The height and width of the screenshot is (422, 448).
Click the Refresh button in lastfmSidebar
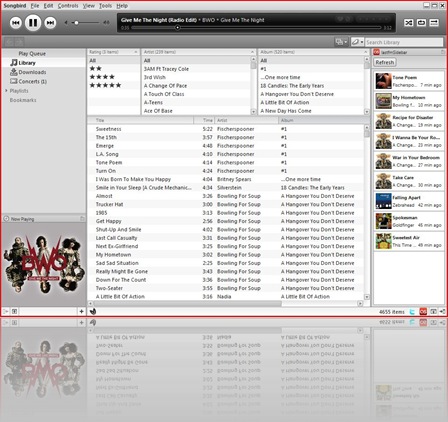click(385, 62)
